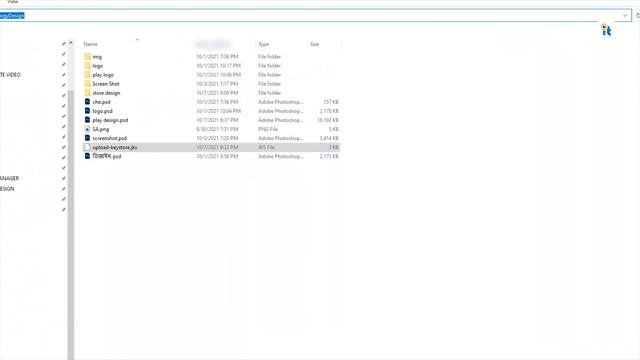Click the navigation pane scroll up arrow
Screen dimensions: 640x360
point(71,43)
